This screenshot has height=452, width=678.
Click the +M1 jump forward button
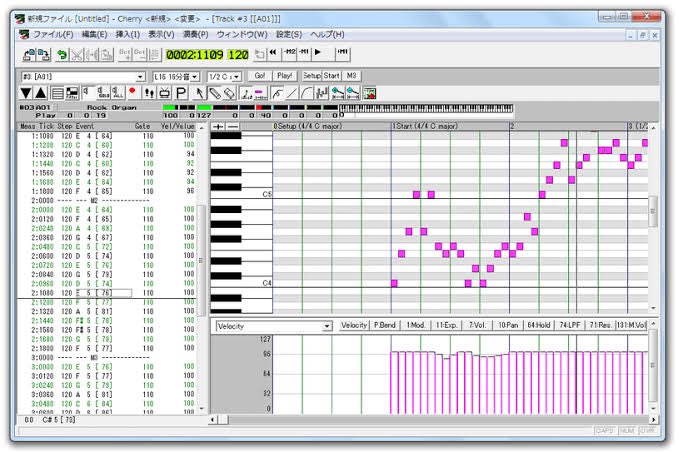coord(342,53)
